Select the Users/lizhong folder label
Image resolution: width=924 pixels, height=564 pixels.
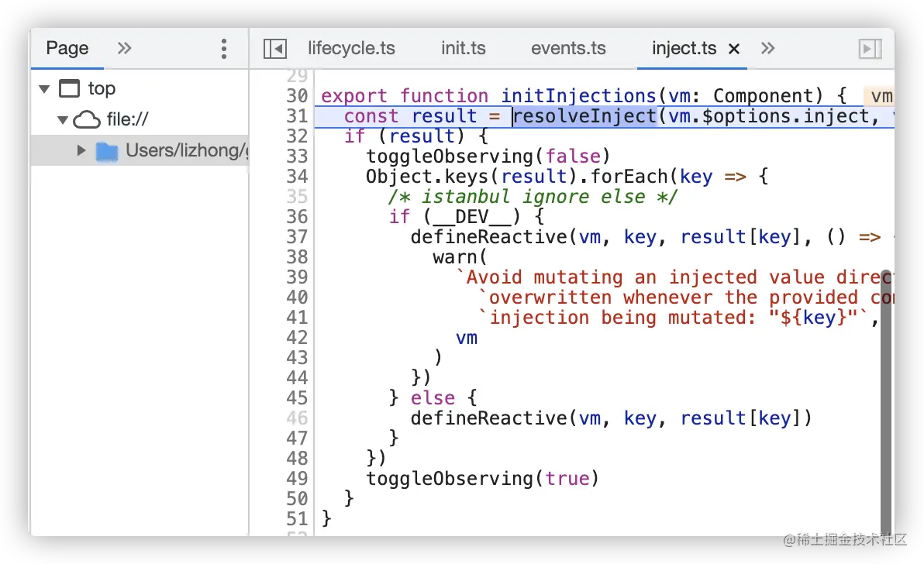coord(187,151)
